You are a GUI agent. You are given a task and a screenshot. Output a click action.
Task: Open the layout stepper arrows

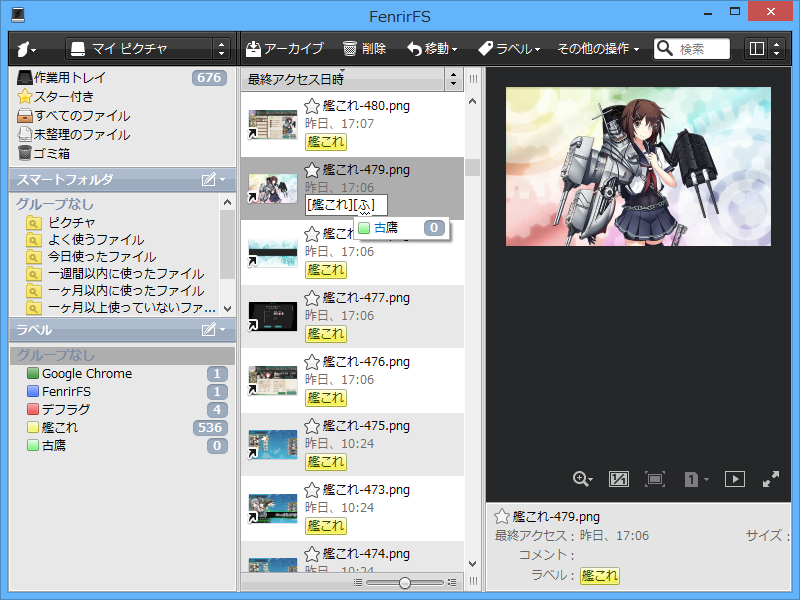[x=777, y=49]
